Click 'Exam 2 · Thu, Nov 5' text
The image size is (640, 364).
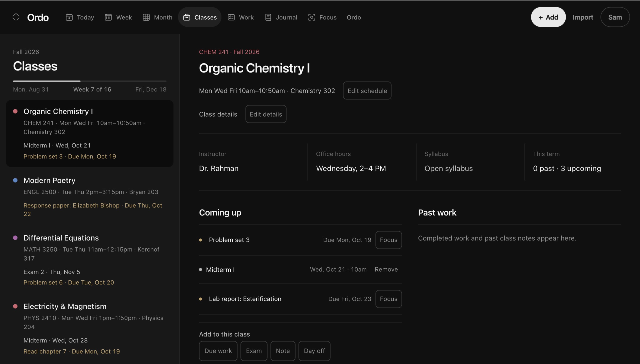click(52, 272)
